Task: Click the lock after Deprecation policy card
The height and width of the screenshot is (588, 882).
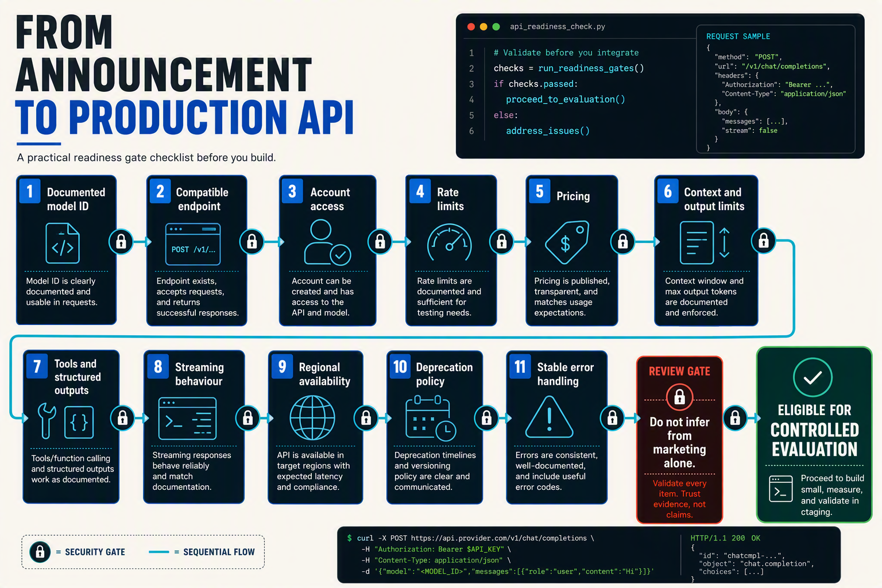Action: (x=486, y=418)
